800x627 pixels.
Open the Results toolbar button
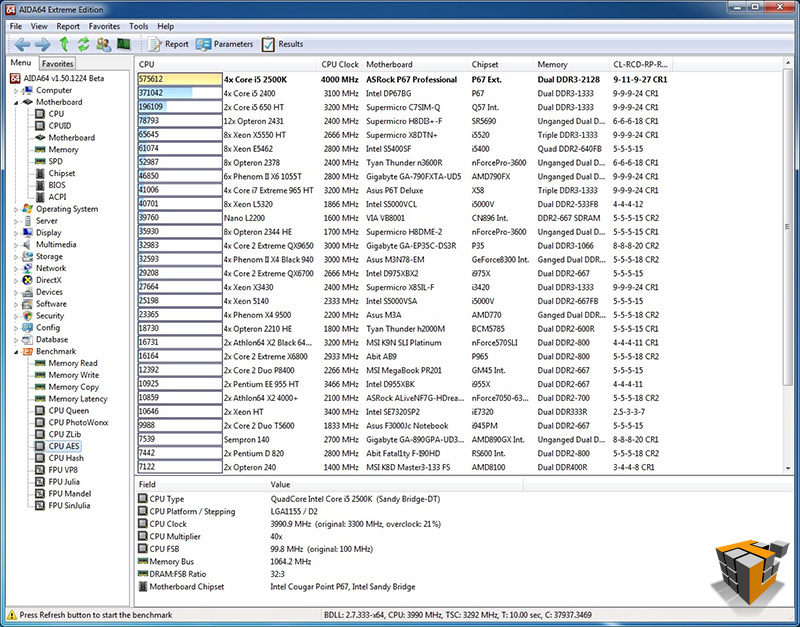click(x=283, y=44)
